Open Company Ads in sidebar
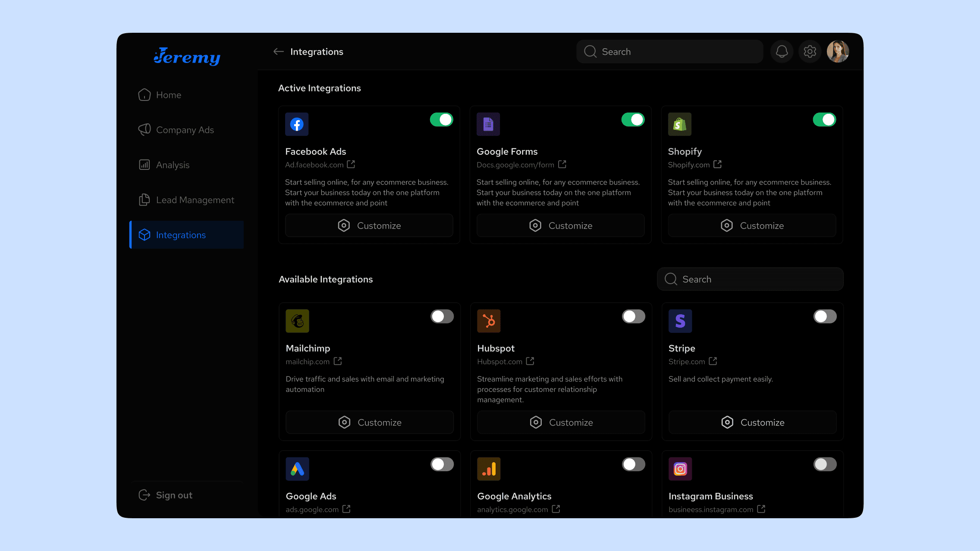This screenshot has width=980, height=551. click(x=185, y=130)
